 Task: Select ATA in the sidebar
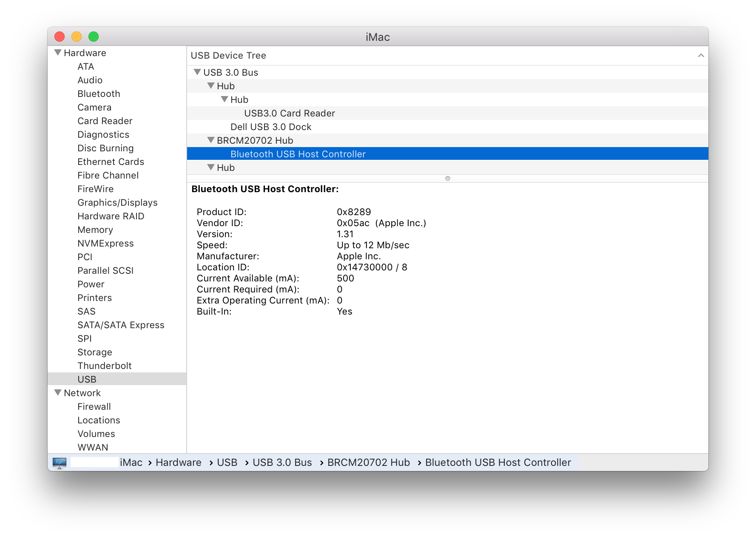(117, 67)
